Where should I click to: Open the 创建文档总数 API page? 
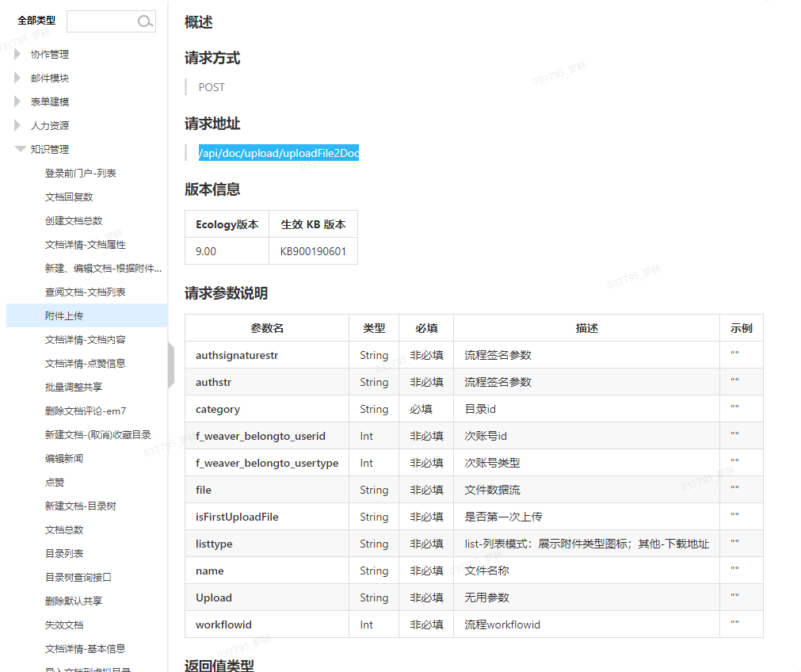pos(74,221)
